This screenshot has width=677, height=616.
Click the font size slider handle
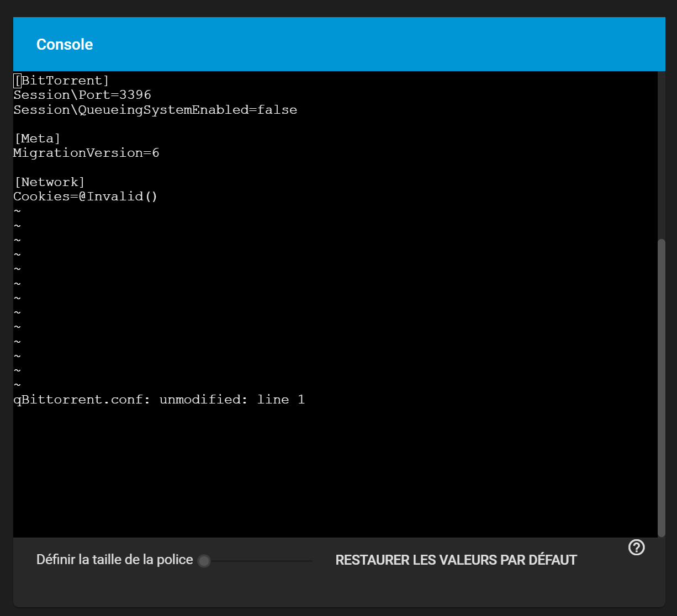point(204,561)
